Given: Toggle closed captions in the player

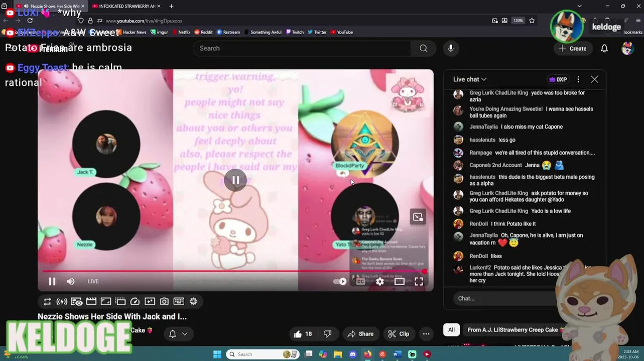Looking at the screenshot, I should tap(360, 281).
